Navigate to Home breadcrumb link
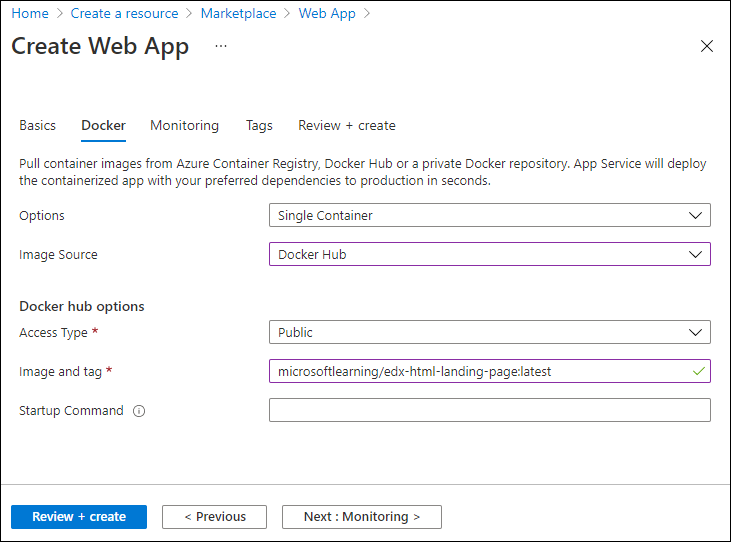731x542 pixels. point(30,14)
